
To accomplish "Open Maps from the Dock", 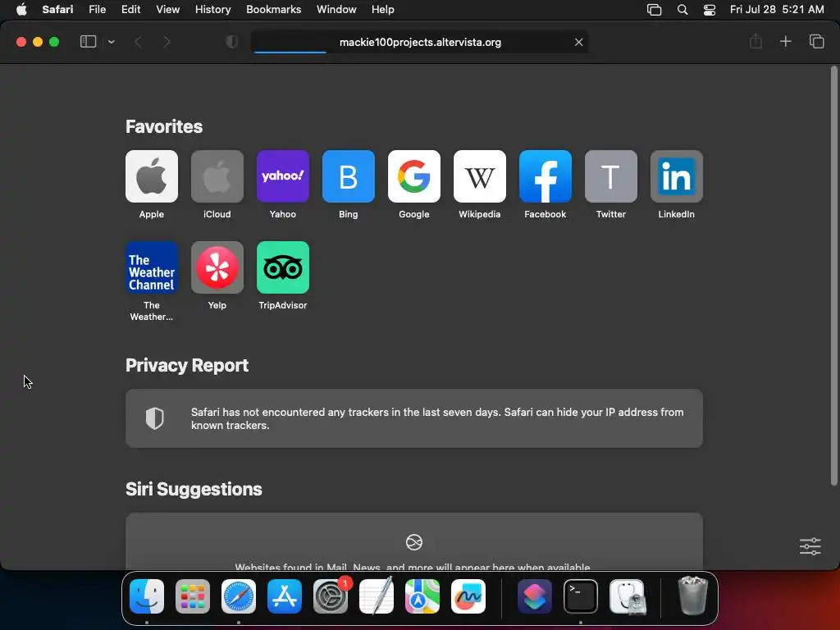I will coord(422,596).
